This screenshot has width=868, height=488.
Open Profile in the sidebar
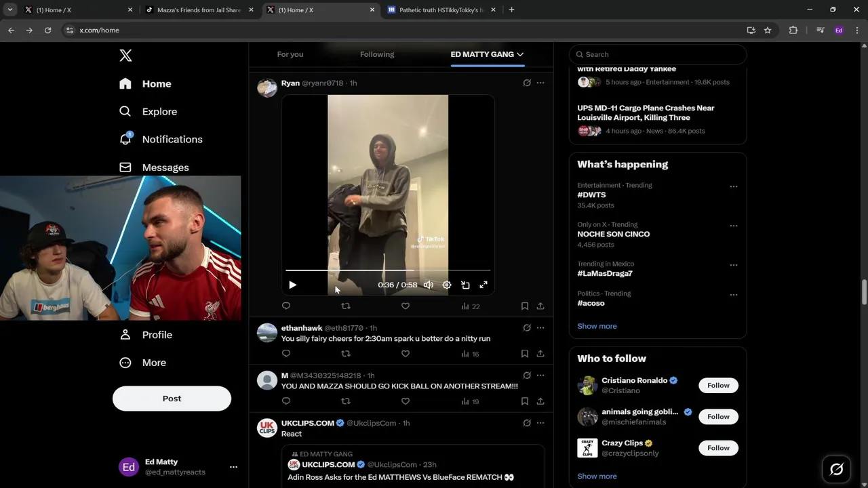[x=145, y=335]
